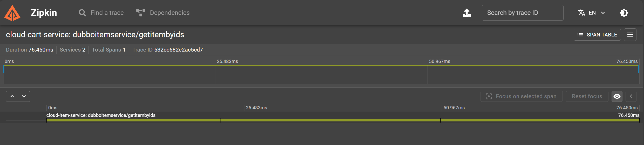Screen dimensions: 644x145
Task: Toggle the eye visibility button
Action: [x=617, y=96]
